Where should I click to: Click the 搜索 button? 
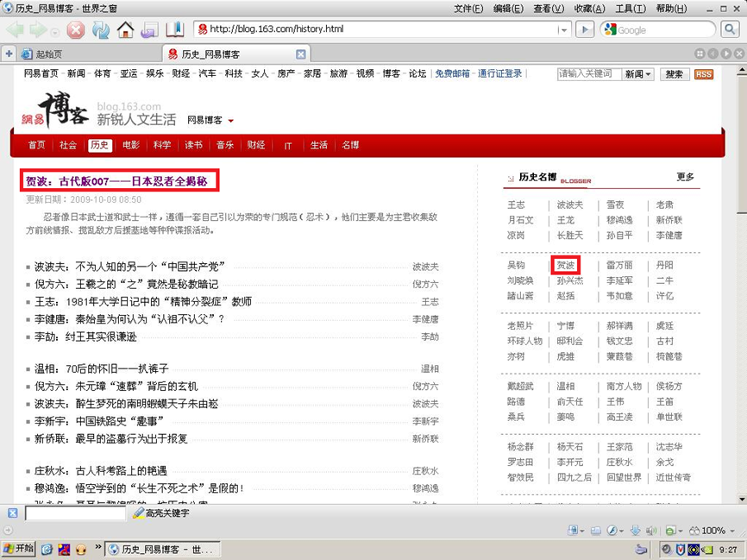click(x=674, y=74)
